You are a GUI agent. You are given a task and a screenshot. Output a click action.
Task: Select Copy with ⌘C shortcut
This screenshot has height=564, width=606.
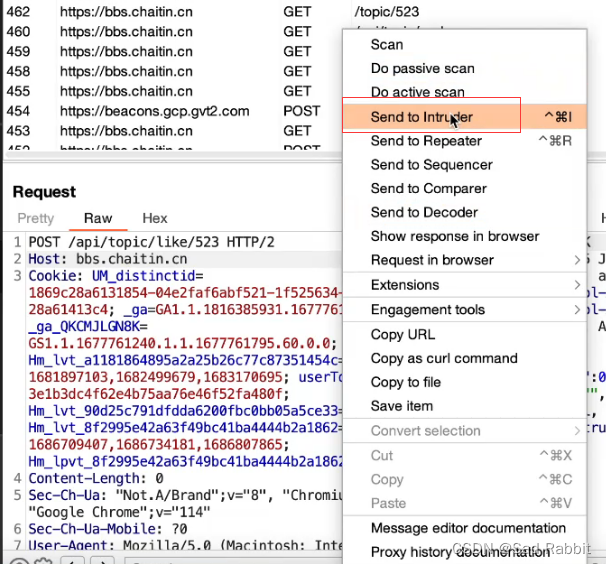click(x=465, y=479)
